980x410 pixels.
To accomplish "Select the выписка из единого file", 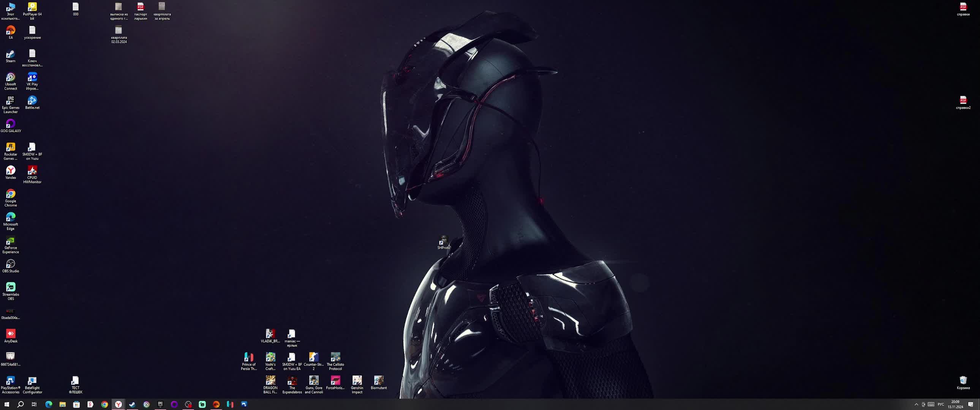I will (119, 11).
